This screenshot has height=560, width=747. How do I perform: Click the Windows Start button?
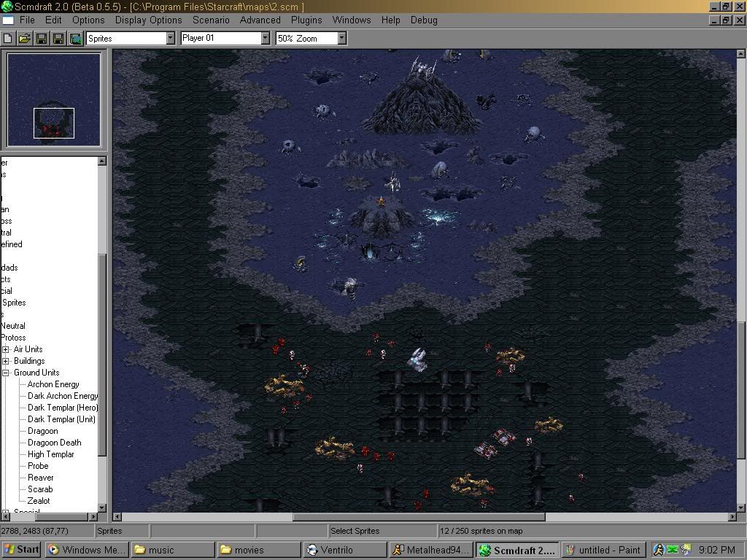coord(22,550)
